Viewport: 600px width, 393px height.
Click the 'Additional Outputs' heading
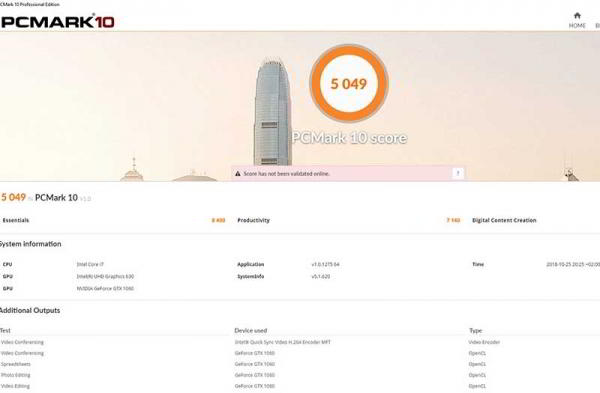30,310
